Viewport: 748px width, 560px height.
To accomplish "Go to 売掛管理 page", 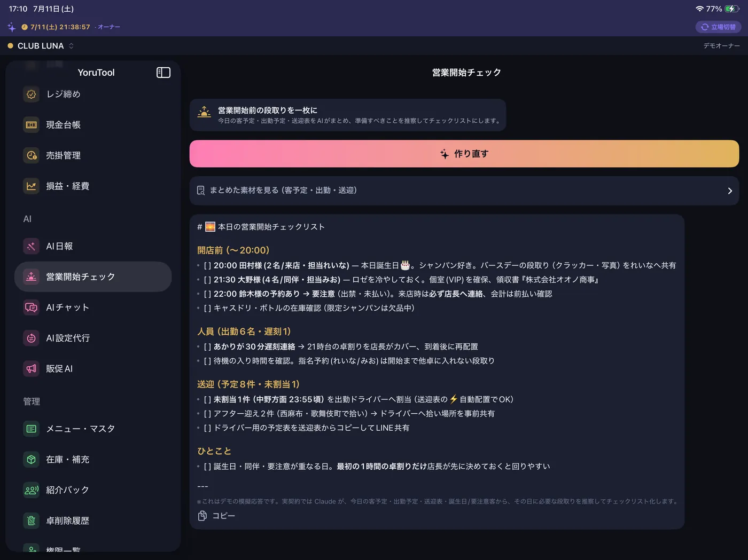I will click(x=93, y=155).
